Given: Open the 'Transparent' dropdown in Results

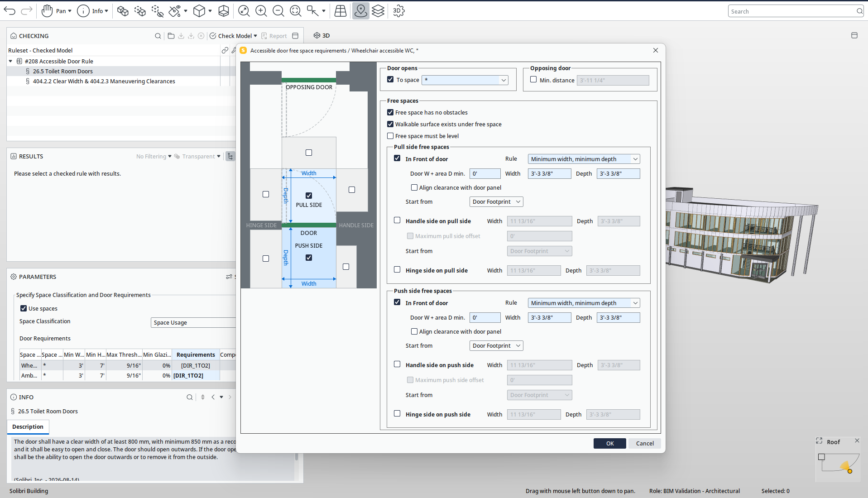Looking at the screenshot, I should (x=198, y=156).
